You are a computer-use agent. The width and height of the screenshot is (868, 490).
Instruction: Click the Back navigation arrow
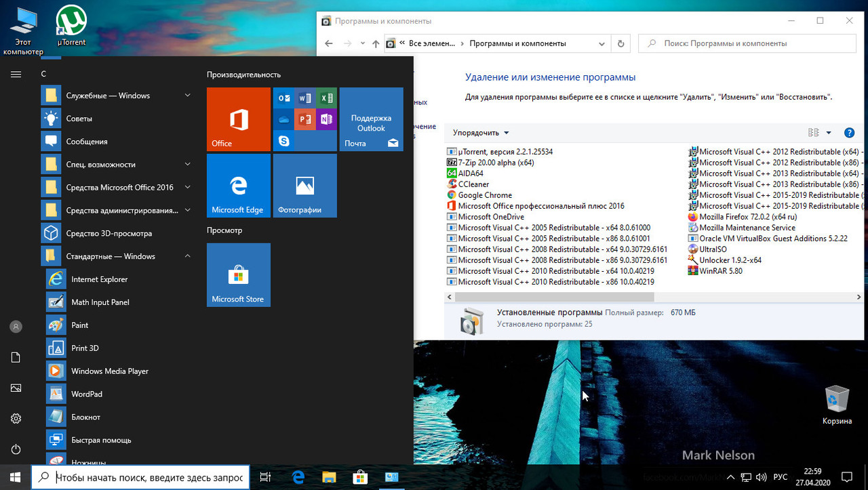[x=328, y=43]
